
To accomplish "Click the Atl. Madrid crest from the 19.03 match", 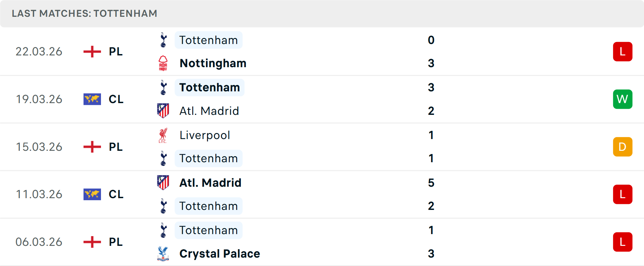I will point(163,110).
